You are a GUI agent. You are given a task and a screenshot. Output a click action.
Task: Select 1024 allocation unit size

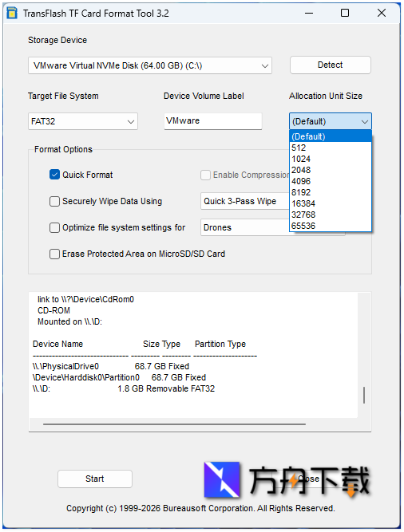point(330,159)
